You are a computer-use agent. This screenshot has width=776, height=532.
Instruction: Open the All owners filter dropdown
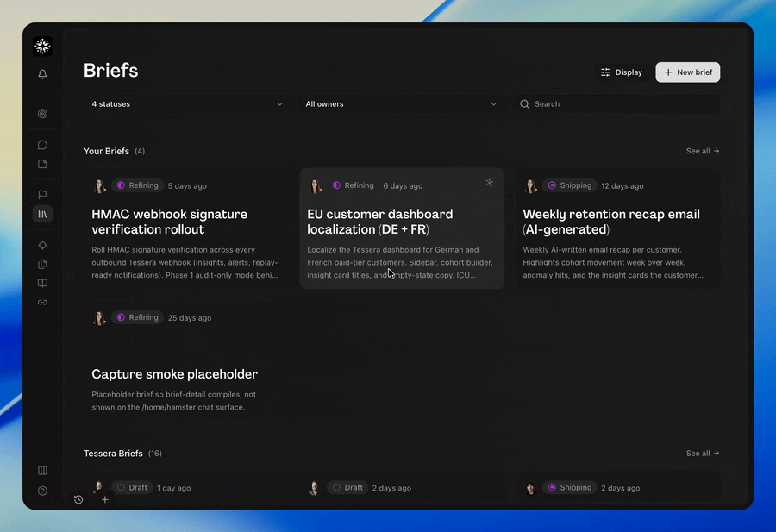(401, 104)
